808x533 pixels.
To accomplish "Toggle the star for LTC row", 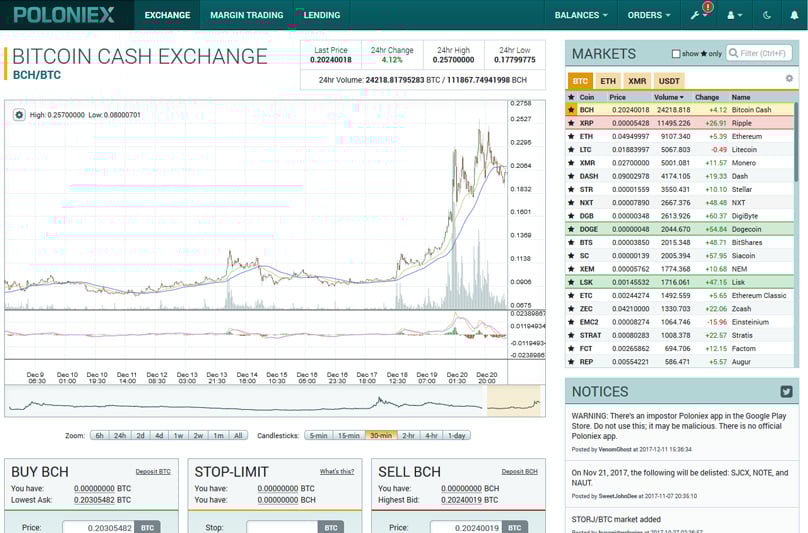I will click(x=571, y=149).
